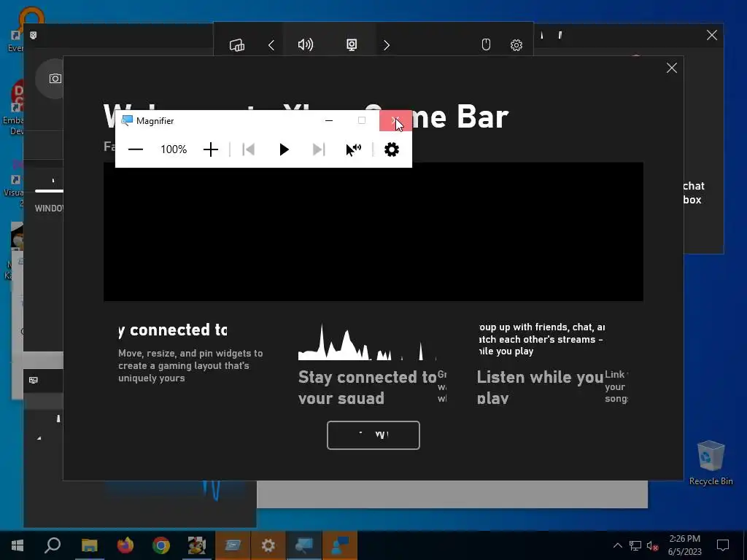
Task: Click the Magnifier previous sentence button
Action: pyautogui.click(x=248, y=149)
